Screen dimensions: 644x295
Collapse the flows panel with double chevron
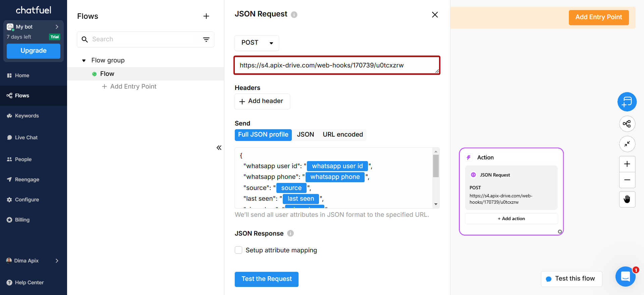point(219,148)
